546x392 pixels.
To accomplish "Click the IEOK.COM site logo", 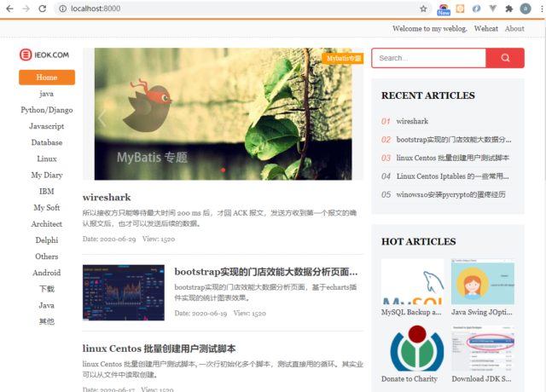I will click(44, 55).
